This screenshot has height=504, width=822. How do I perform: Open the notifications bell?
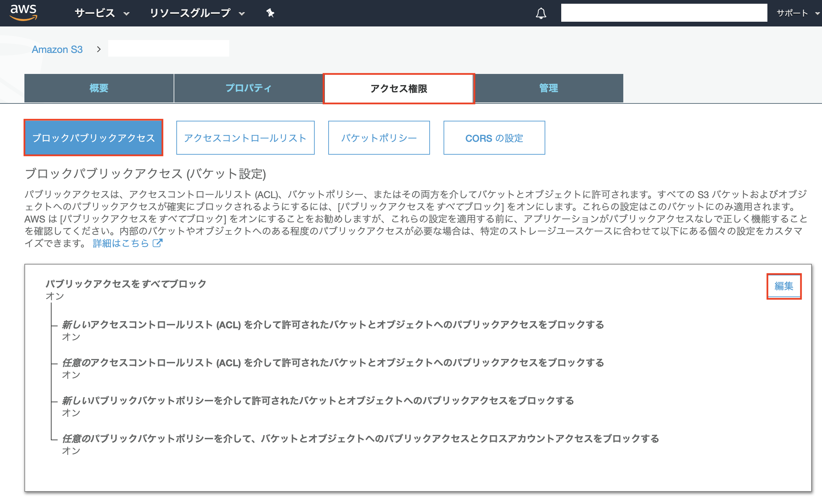coord(542,13)
